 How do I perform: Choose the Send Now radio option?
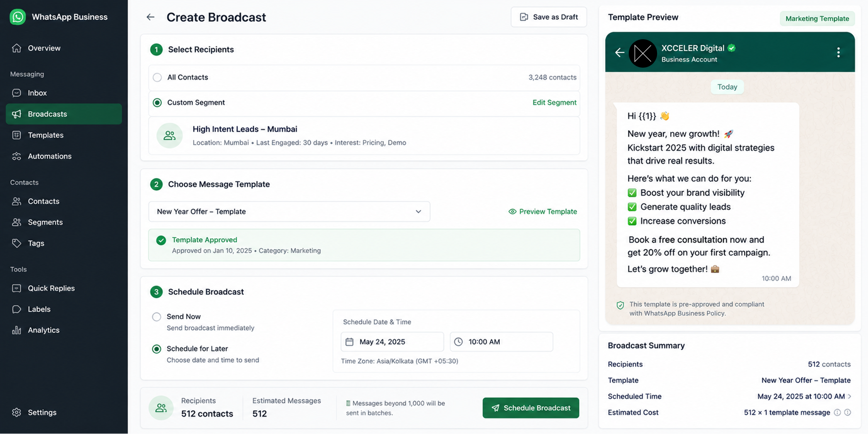click(x=156, y=317)
